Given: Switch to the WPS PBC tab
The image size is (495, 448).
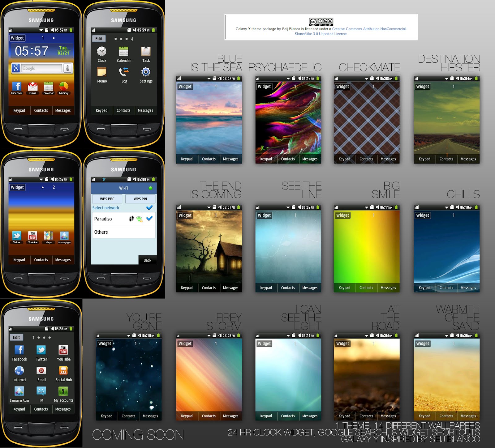Looking at the screenshot, I should pyautogui.click(x=107, y=199).
